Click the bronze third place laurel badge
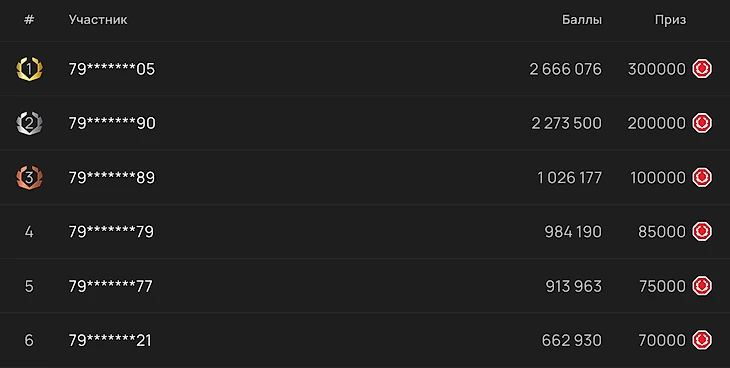This screenshot has height=368, width=730. [29, 177]
